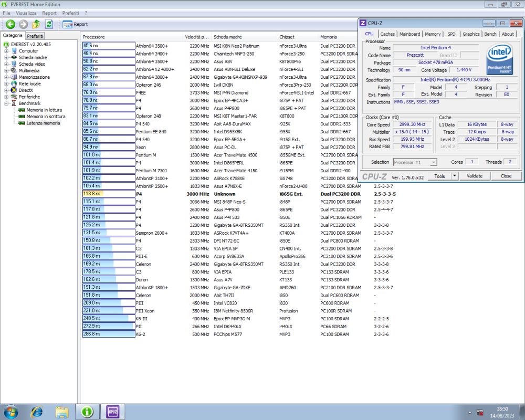Expand the Memorizzazione tree node
525x420 pixels.
click(5, 77)
